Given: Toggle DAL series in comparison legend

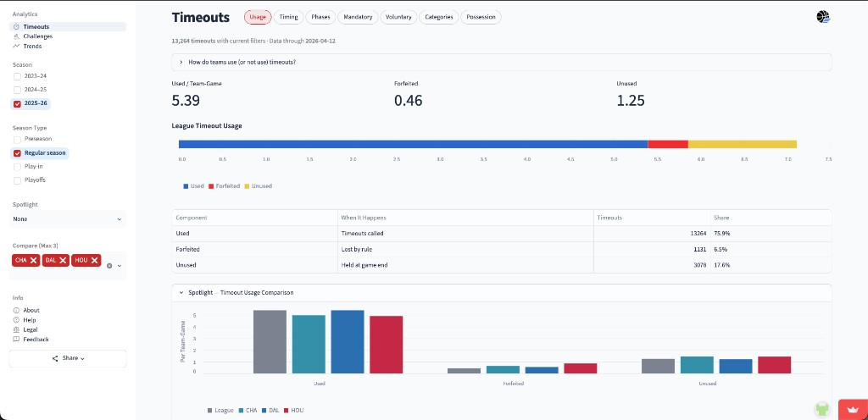Looking at the screenshot, I should click(x=271, y=411).
